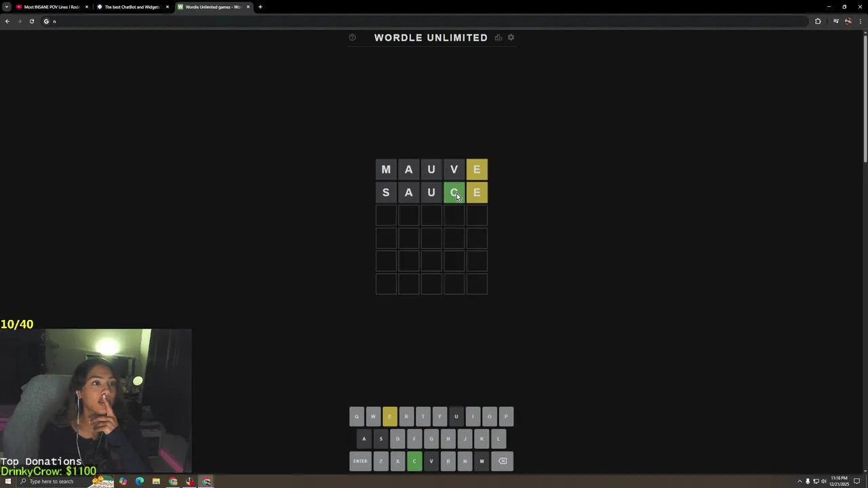This screenshot has height=488, width=868.
Task: Focus the browser address bar
Action: pyautogui.click(x=426, y=21)
